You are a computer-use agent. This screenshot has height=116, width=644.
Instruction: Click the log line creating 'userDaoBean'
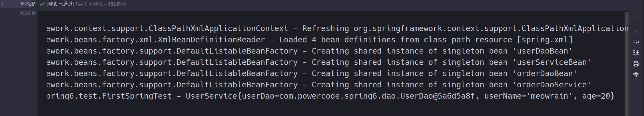tap(300, 51)
